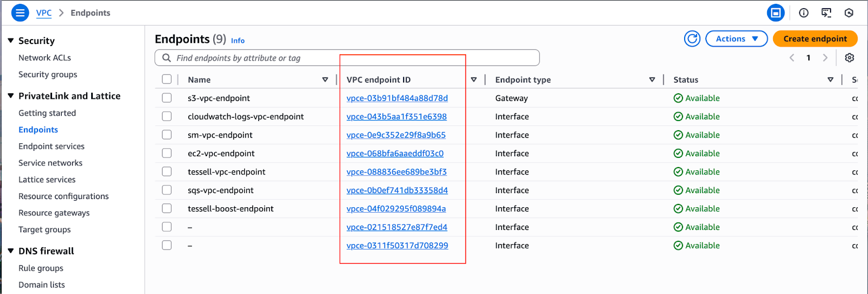
Task: Open endpoint link vpce-03b91bf484a88d78d
Action: click(397, 98)
